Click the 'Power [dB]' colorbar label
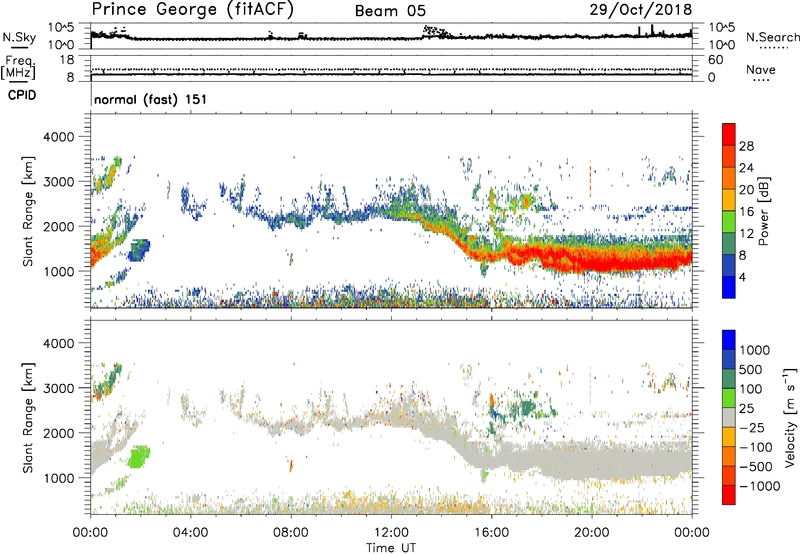Screen dimensions: 800x554 764,211
